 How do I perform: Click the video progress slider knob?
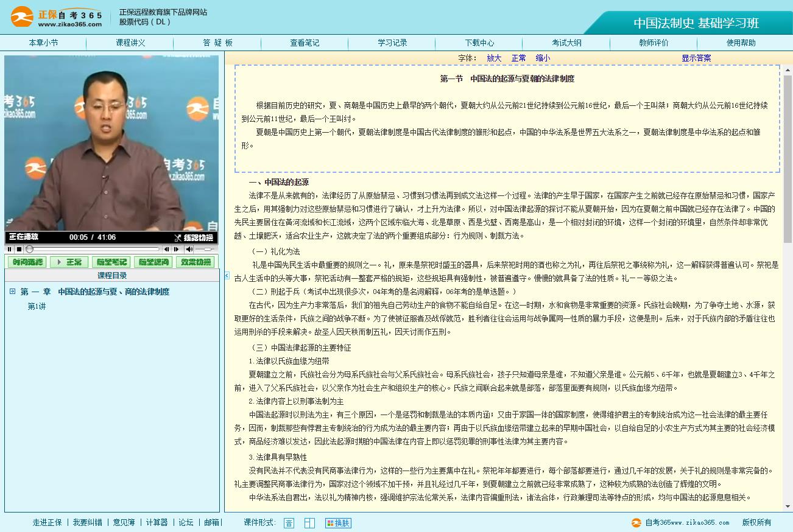(x=29, y=249)
